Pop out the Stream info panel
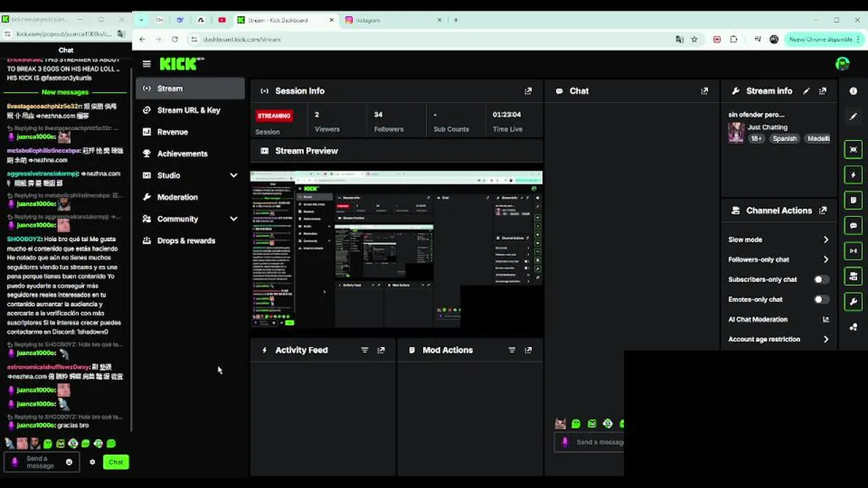The width and height of the screenshot is (868, 488). 823,91
